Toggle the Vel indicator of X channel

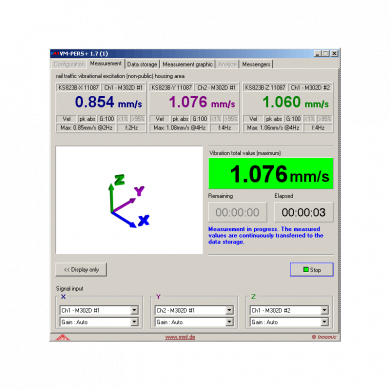coord(67,119)
